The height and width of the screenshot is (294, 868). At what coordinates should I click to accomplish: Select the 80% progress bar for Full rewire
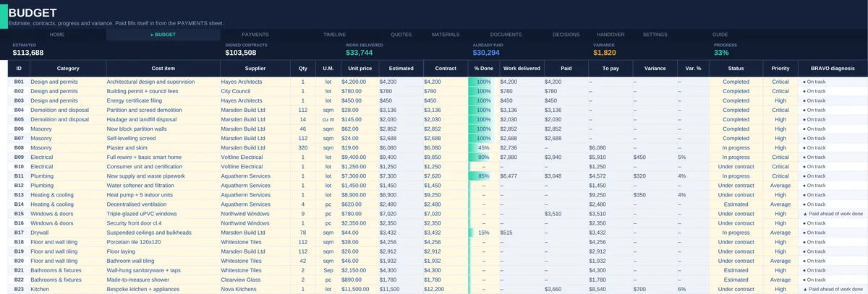click(x=481, y=157)
